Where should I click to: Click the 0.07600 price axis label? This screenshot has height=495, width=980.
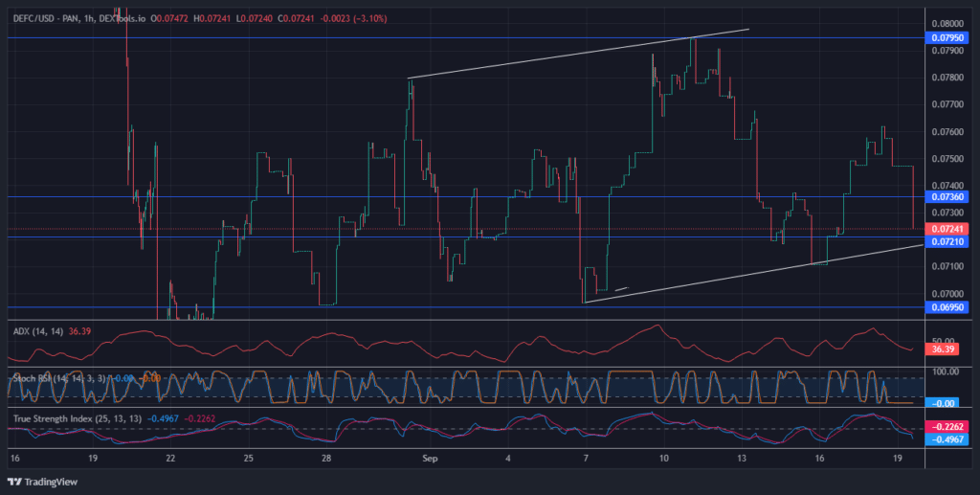pyautogui.click(x=947, y=132)
